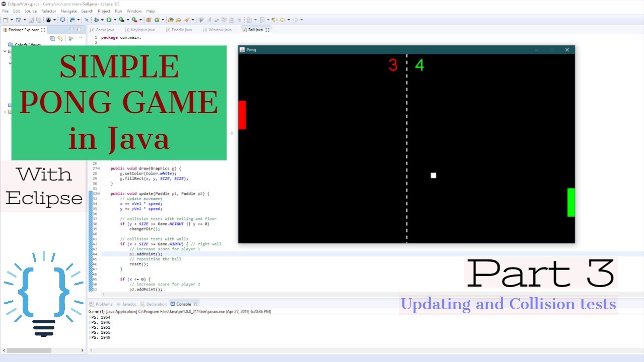Open the Refactor menu

pyautogui.click(x=49, y=11)
